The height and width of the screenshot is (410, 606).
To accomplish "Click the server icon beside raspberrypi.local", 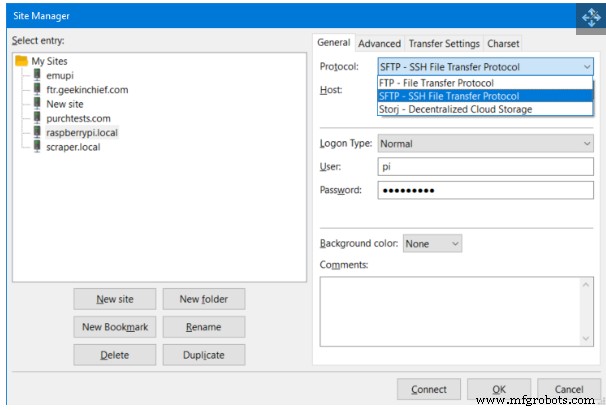I will tap(37, 132).
